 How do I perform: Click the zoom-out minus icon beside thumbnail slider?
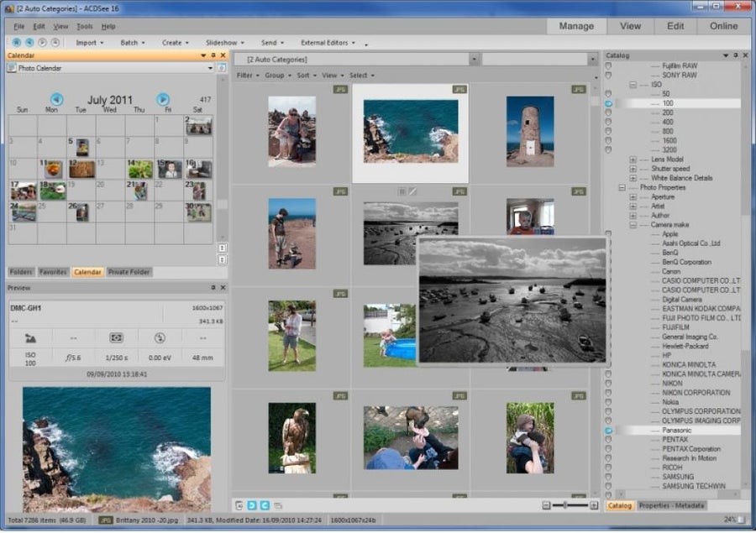(x=546, y=505)
